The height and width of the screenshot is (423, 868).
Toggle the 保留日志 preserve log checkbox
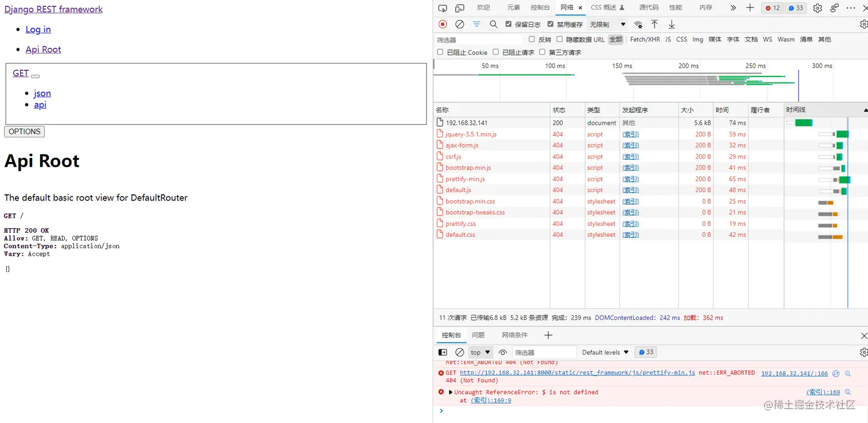coord(509,24)
